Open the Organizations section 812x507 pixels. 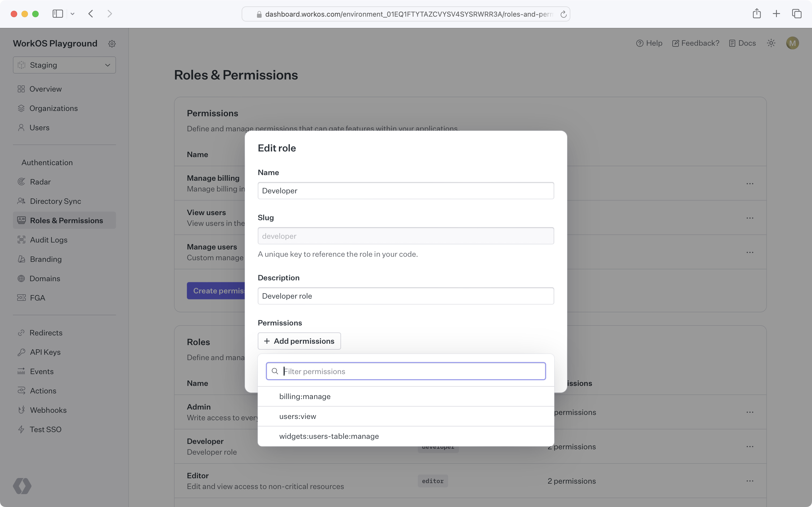54,108
